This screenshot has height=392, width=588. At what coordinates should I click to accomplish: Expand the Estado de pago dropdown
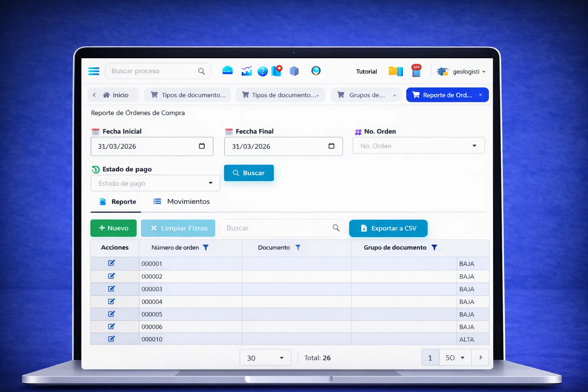pos(210,183)
